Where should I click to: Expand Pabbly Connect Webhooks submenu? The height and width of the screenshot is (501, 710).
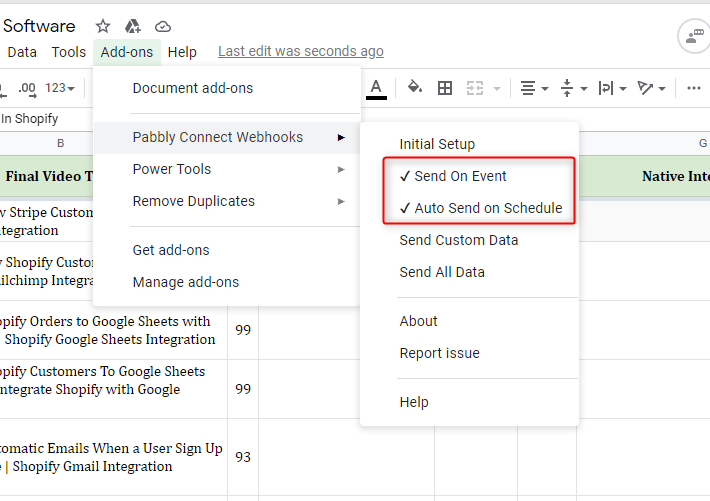pos(227,137)
